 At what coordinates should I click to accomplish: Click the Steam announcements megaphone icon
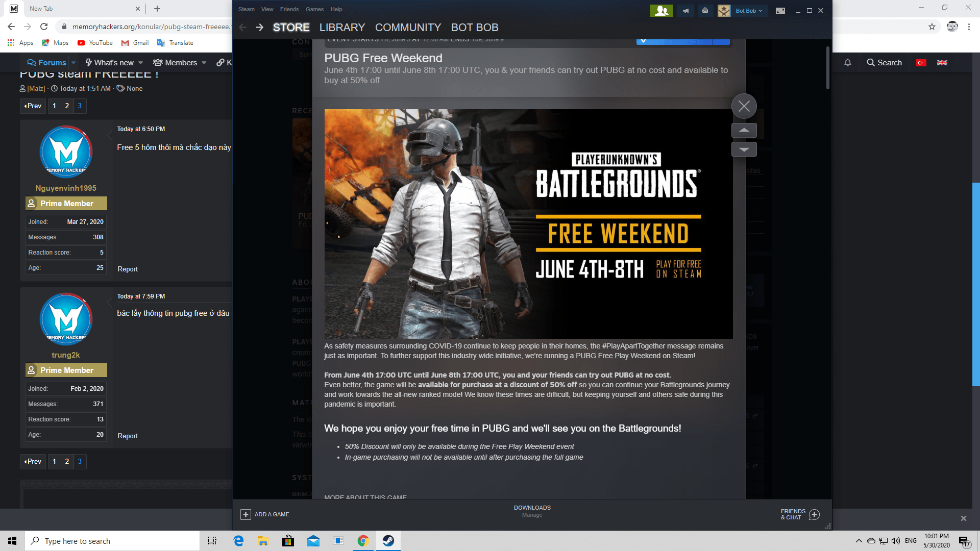[x=685, y=11]
